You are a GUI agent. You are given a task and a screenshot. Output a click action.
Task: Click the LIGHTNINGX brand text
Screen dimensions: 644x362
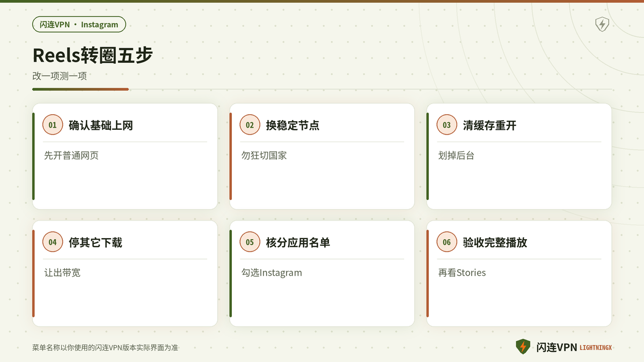(596, 348)
